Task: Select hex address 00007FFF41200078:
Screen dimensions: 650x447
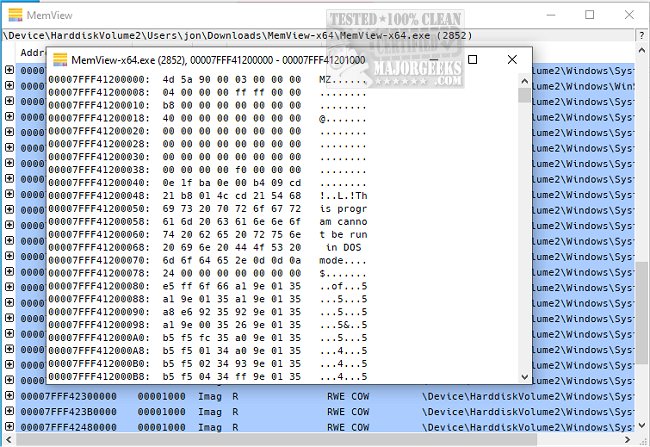Action: click(x=99, y=273)
